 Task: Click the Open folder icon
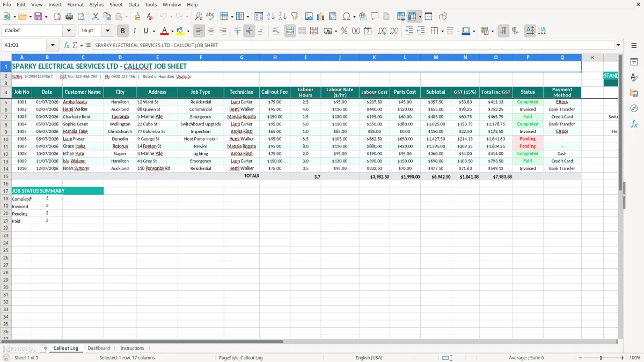pos(23,17)
